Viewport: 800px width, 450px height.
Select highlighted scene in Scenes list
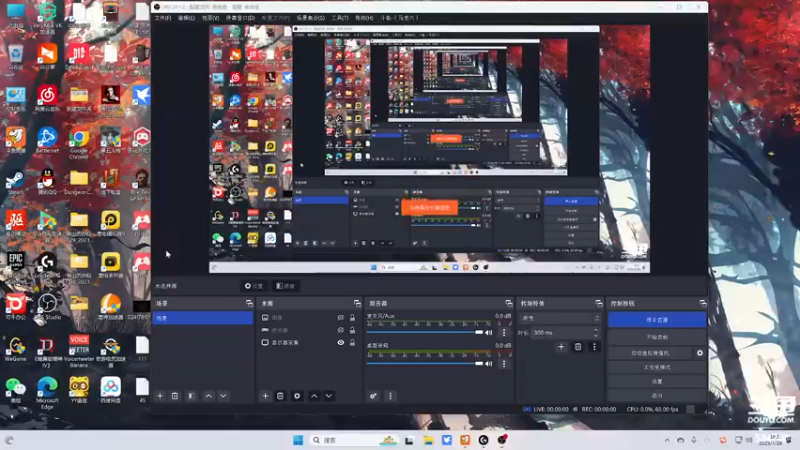click(203, 318)
